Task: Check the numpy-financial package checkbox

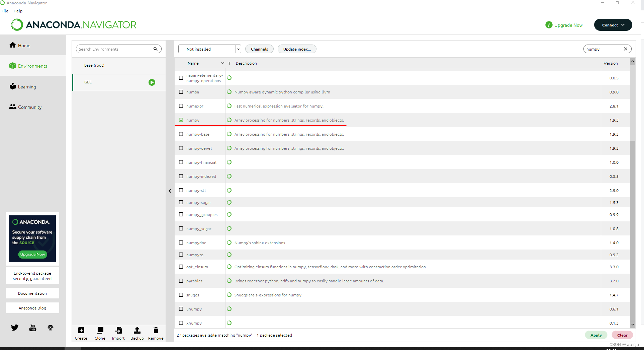Action: pyautogui.click(x=181, y=162)
